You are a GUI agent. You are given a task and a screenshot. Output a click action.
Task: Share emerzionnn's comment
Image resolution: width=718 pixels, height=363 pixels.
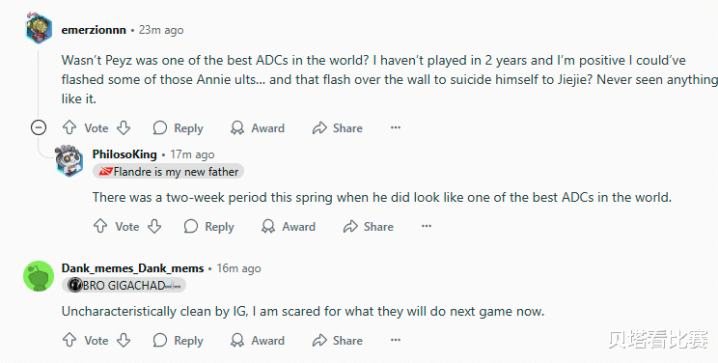[x=337, y=128]
